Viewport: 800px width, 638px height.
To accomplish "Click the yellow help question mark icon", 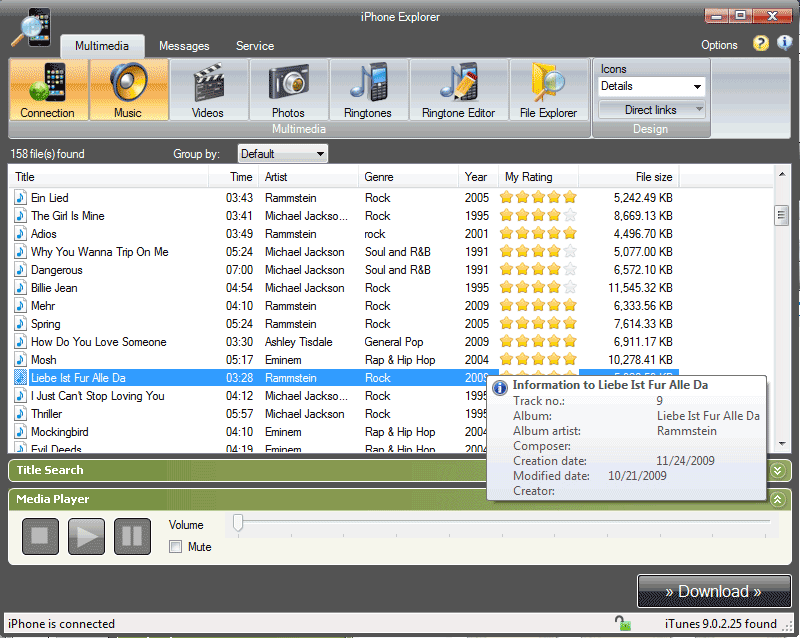I will (760, 43).
